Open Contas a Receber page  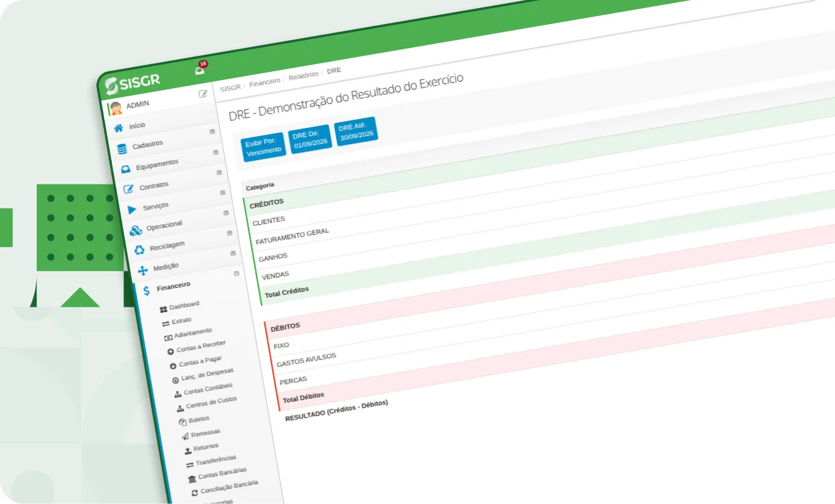coord(201,346)
